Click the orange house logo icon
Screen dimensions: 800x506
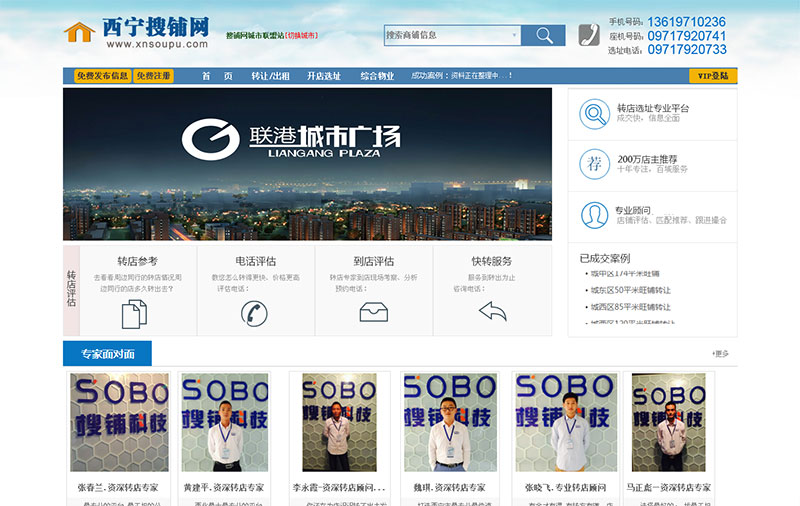tap(80, 32)
